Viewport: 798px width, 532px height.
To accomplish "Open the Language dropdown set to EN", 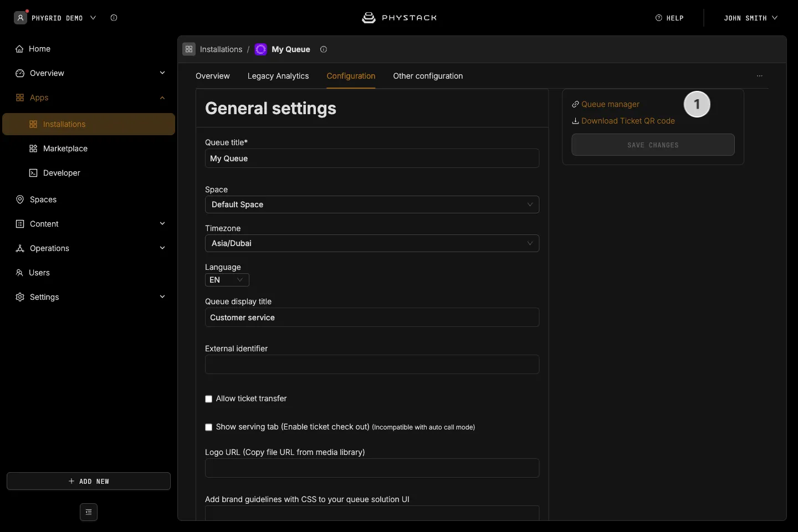I will pyautogui.click(x=227, y=280).
